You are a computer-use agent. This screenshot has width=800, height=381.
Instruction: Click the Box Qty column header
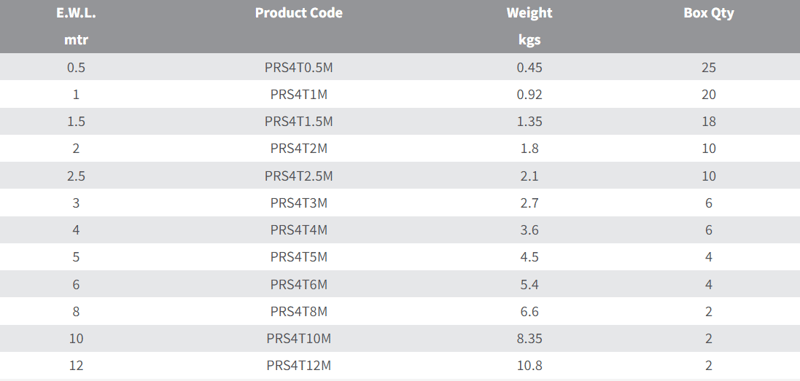point(709,13)
